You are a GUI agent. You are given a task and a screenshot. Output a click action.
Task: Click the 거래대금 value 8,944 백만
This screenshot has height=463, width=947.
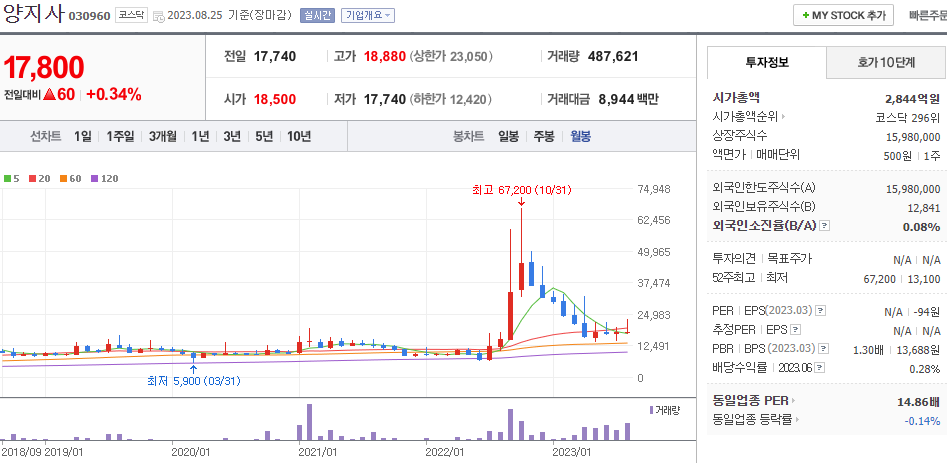point(628,100)
